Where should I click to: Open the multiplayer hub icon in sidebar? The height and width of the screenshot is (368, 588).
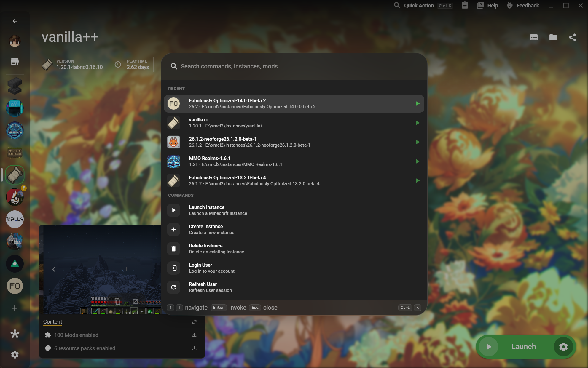click(x=15, y=334)
